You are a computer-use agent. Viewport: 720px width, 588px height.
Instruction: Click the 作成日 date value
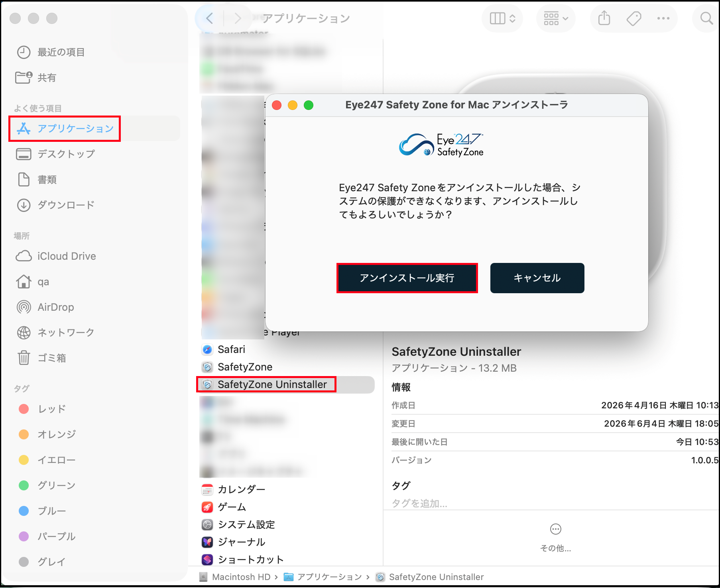coord(660,405)
